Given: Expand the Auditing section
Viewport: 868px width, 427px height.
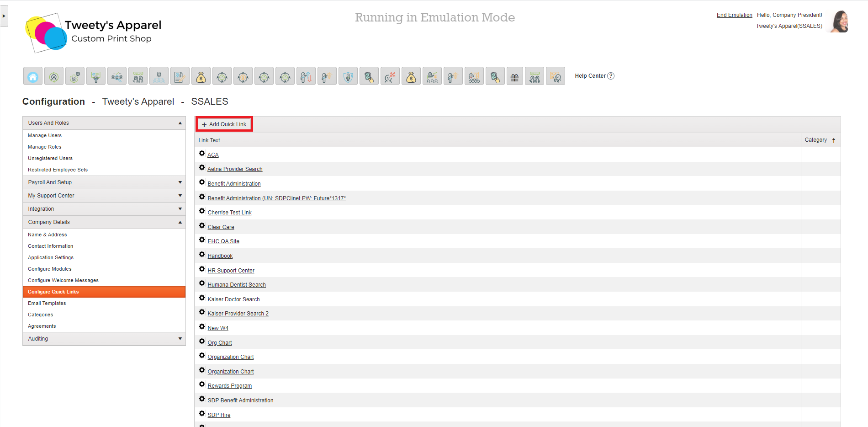Looking at the screenshot, I should point(180,339).
